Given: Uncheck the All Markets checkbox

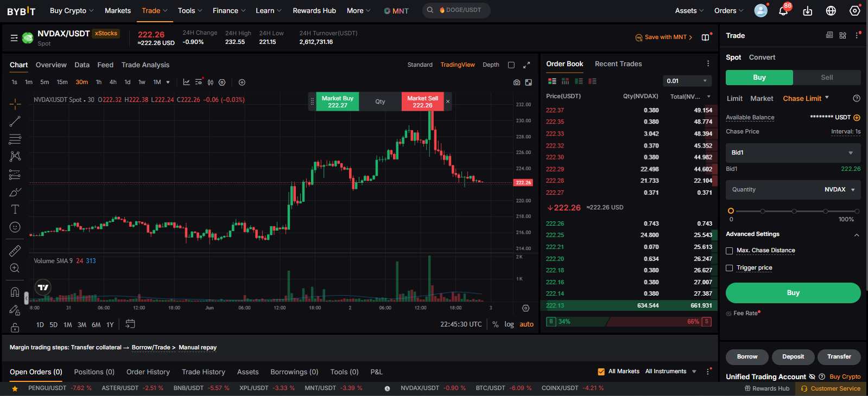Looking at the screenshot, I should (601, 372).
